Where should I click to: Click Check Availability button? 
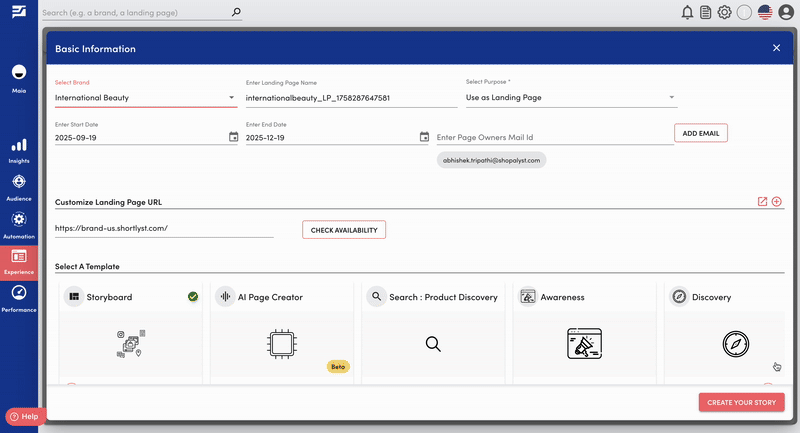(344, 230)
